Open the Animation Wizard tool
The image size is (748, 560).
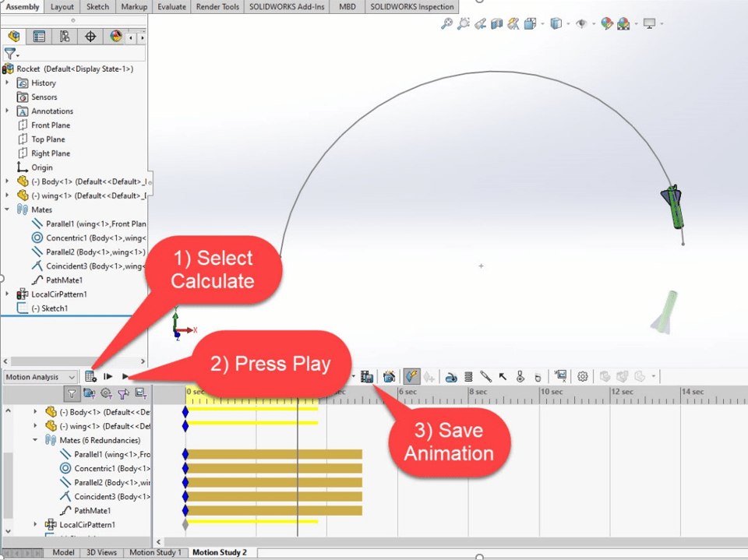[x=389, y=376]
